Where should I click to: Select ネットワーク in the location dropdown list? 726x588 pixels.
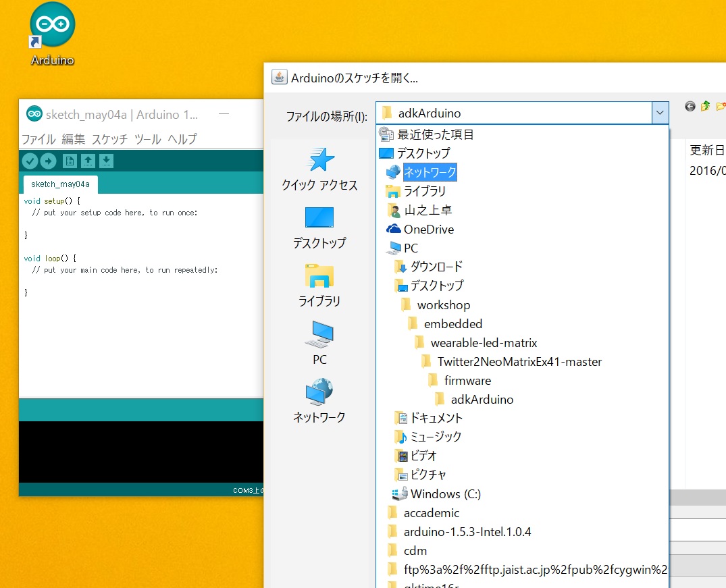tap(430, 173)
